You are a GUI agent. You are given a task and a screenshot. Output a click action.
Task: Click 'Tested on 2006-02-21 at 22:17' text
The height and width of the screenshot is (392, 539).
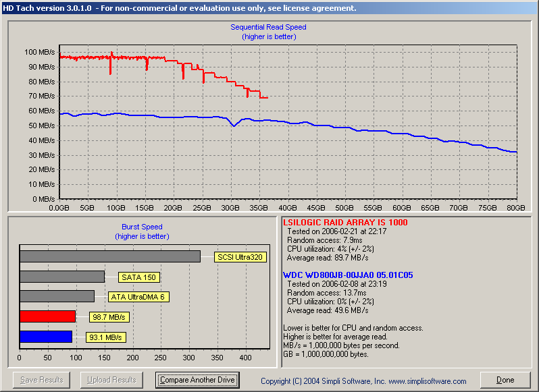(337, 231)
